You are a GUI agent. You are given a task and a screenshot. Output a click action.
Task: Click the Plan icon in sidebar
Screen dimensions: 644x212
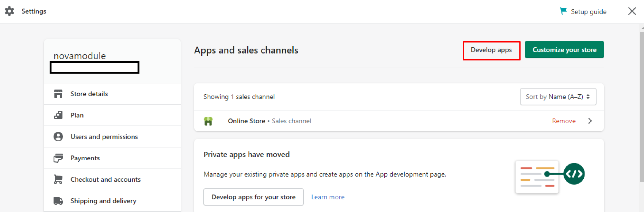point(58,115)
